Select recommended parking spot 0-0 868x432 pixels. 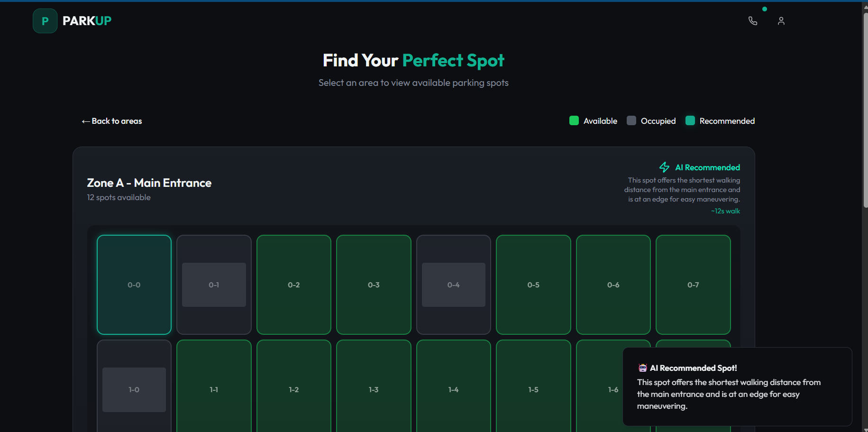tap(134, 285)
